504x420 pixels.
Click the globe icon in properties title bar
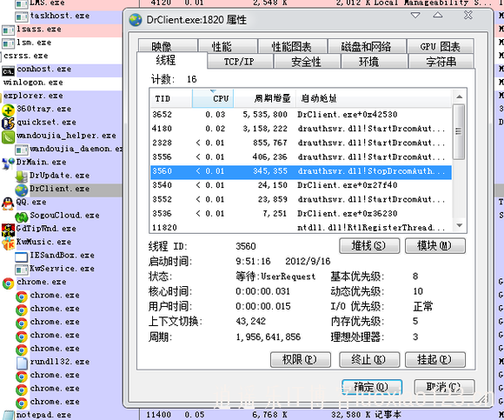(136, 20)
